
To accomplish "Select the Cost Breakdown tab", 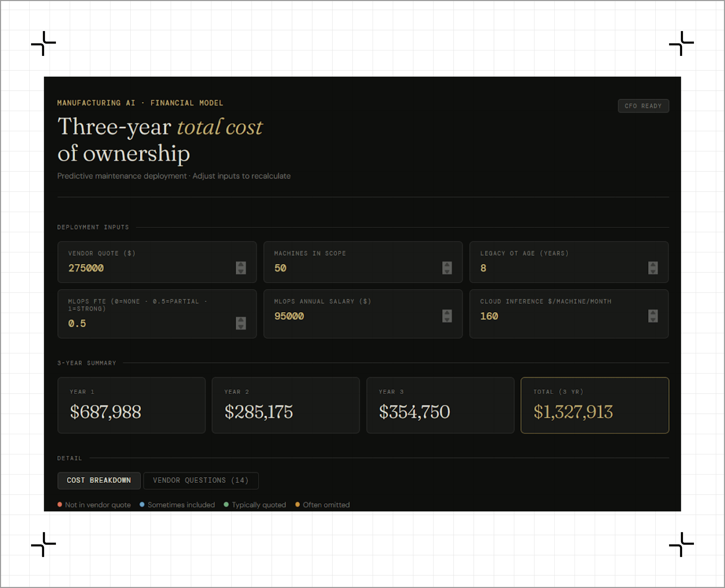I will (x=99, y=480).
